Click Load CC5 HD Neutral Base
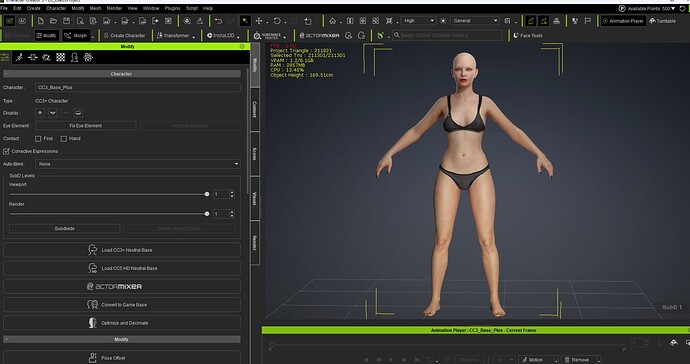The height and width of the screenshot is (364, 690). pos(122,268)
